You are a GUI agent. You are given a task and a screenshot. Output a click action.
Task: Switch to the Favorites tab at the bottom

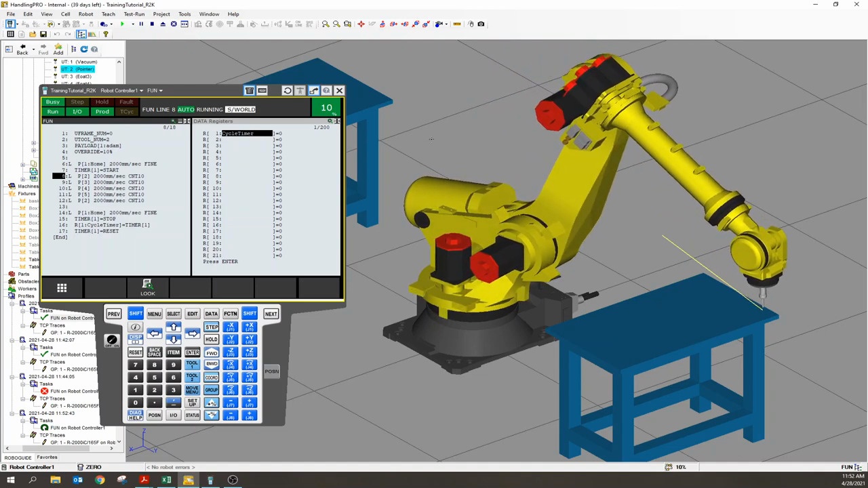46,457
